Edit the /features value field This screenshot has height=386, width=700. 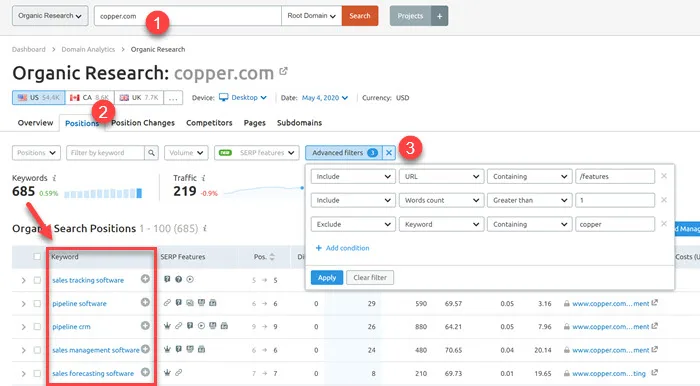click(x=615, y=176)
